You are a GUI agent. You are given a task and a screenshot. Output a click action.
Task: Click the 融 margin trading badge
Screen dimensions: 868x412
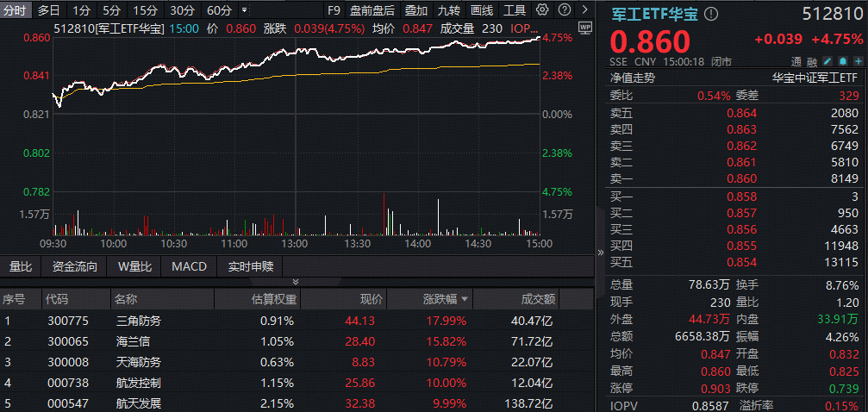812,62
